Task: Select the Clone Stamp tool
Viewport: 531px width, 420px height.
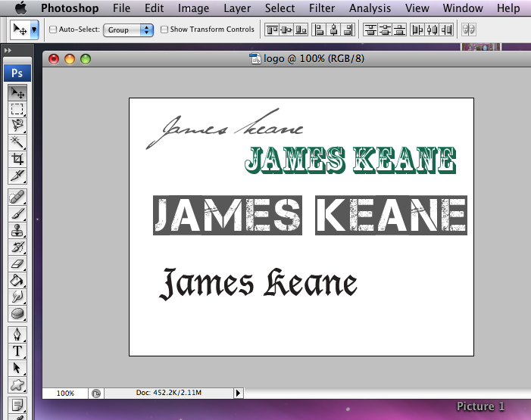Action: (17, 231)
